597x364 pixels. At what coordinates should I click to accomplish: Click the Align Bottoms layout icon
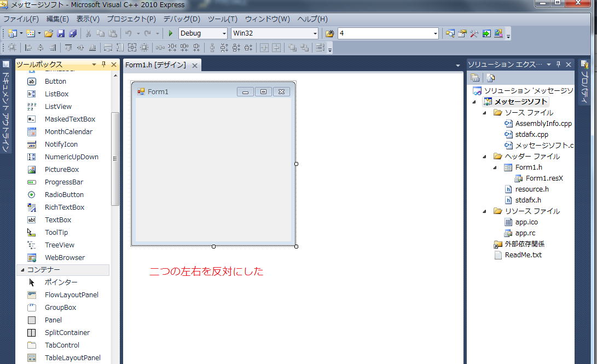point(92,48)
